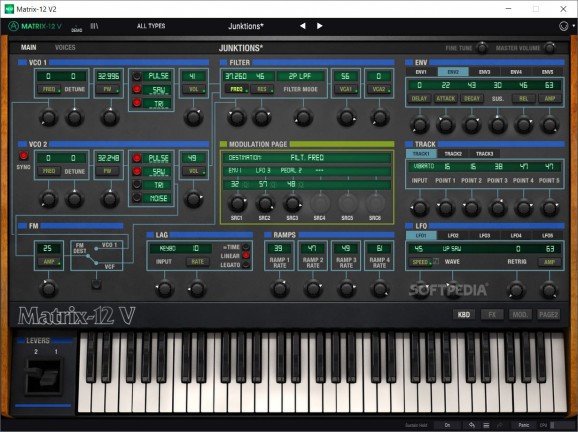The height and width of the screenshot is (432, 578).
Task: Click the Ramp 4 Rate knob
Action: click(379, 289)
